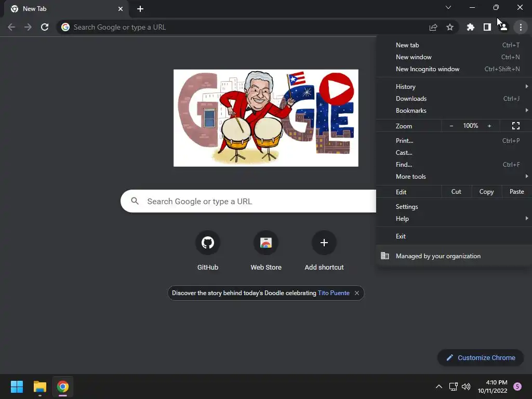Focus the page search box
The height and width of the screenshot is (399, 532).
tap(248, 201)
